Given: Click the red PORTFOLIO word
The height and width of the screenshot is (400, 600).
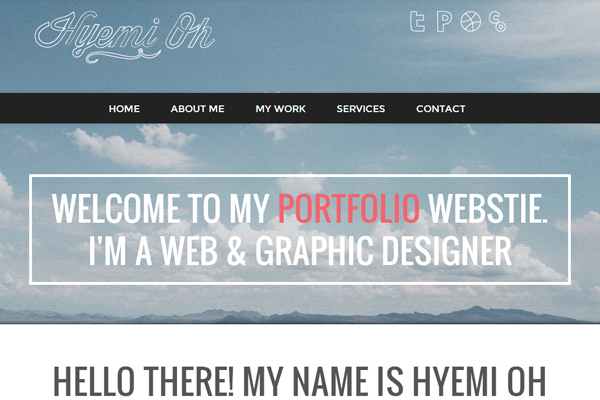Looking at the screenshot, I should tap(349, 209).
